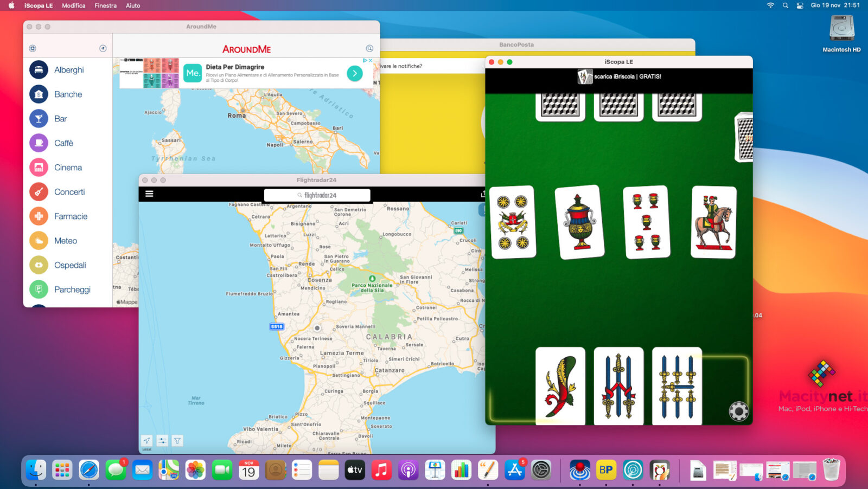868x489 pixels.
Task: Open the Flightradar24 hamburger menu
Action: click(x=150, y=193)
